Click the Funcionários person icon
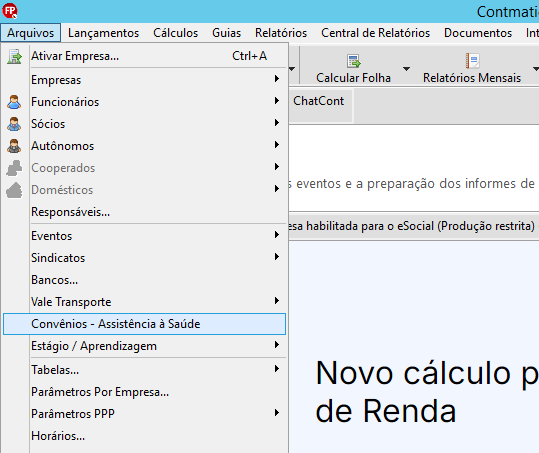539x453 pixels. pos(14,102)
